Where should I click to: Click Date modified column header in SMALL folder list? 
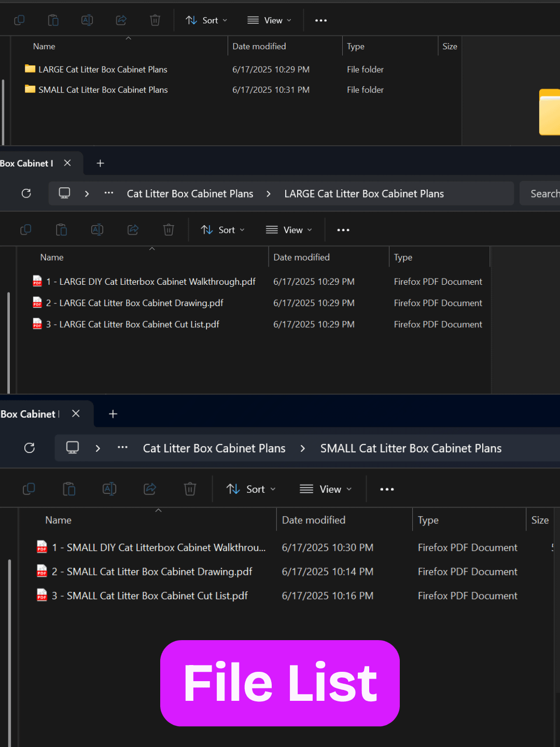tap(314, 520)
